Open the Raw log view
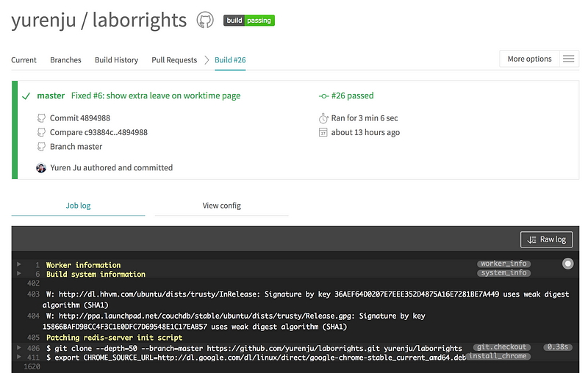The image size is (588, 373). [546, 239]
